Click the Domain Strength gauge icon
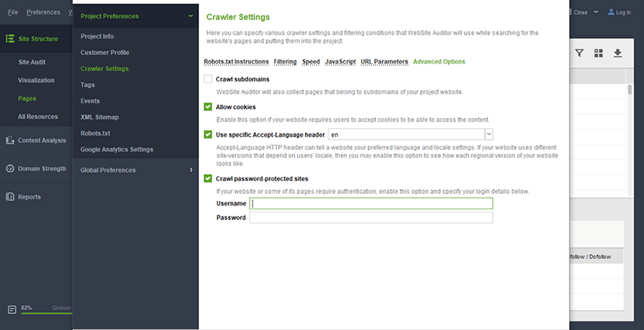The image size is (644, 330). pos(10,168)
